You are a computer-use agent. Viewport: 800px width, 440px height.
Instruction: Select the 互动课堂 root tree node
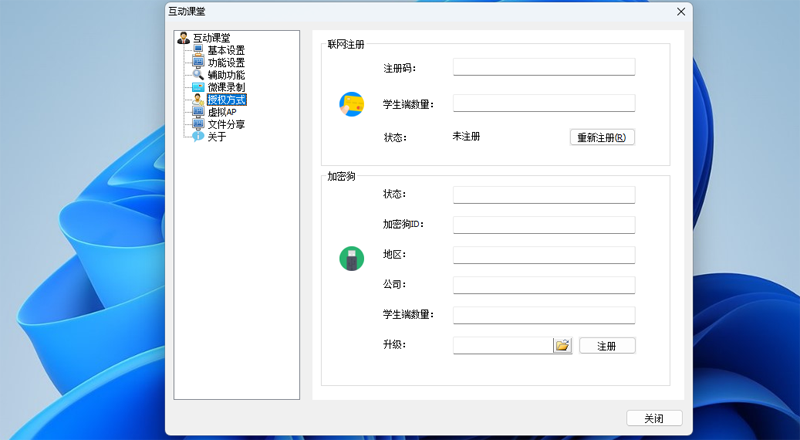(x=211, y=38)
